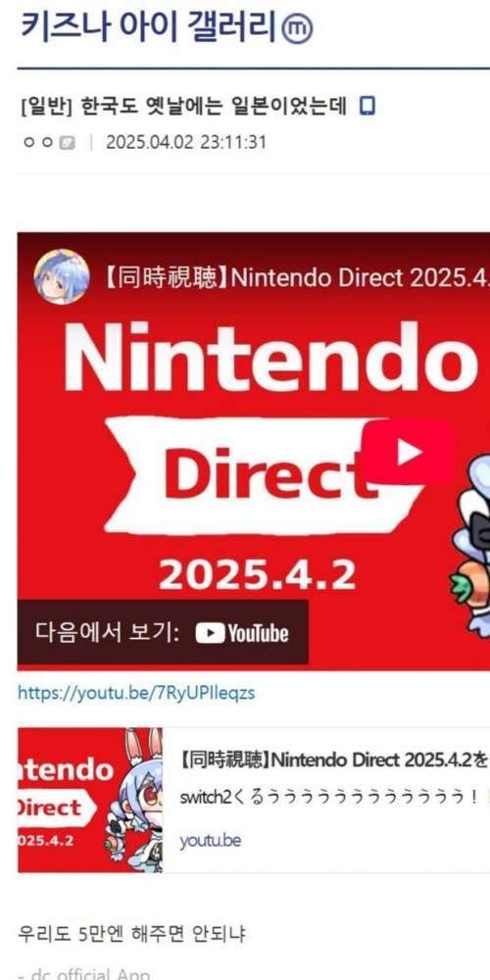Image resolution: width=490 pixels, height=980 pixels.
Task: Click the author's gray nickname badge icon
Action: tap(68, 143)
